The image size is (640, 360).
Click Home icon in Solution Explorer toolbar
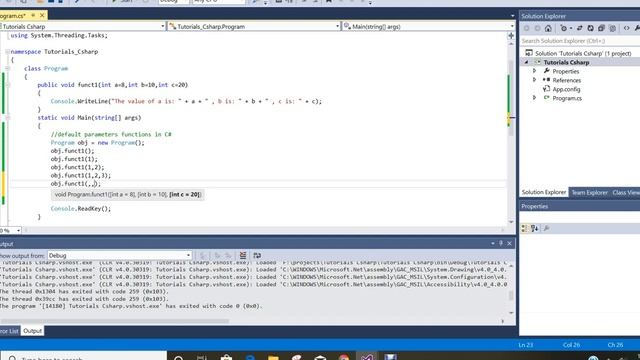pos(548,28)
